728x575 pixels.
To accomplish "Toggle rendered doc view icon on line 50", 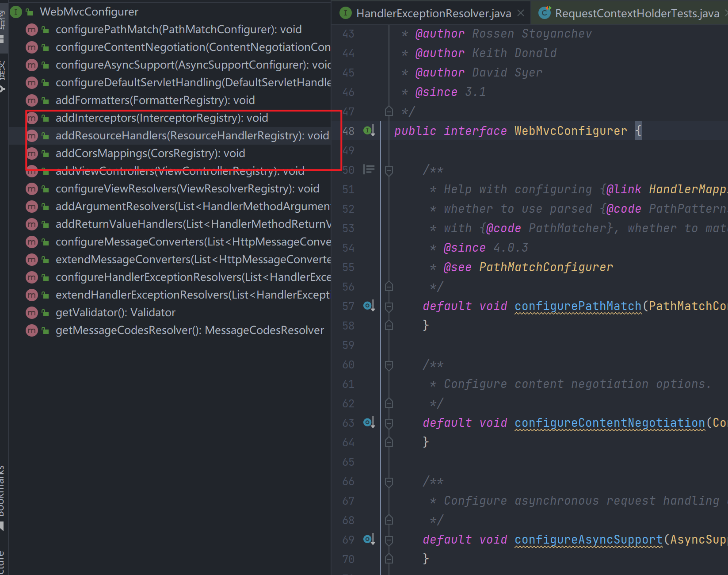I will [x=369, y=169].
